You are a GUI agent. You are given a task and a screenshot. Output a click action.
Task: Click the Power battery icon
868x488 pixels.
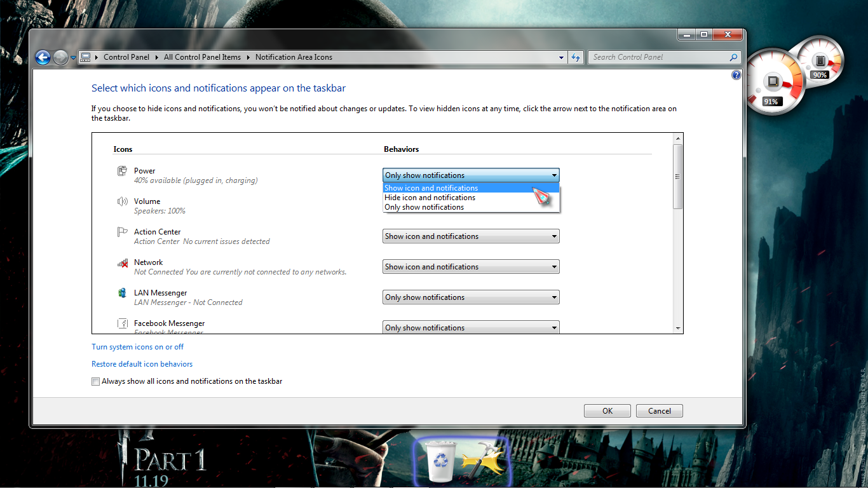123,171
